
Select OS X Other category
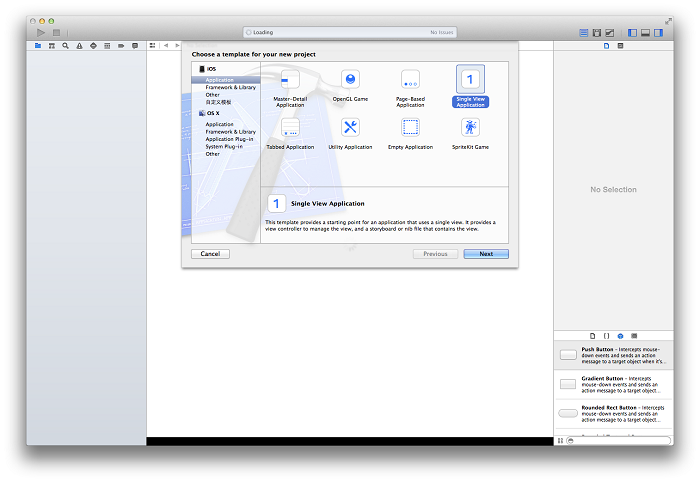(225, 154)
